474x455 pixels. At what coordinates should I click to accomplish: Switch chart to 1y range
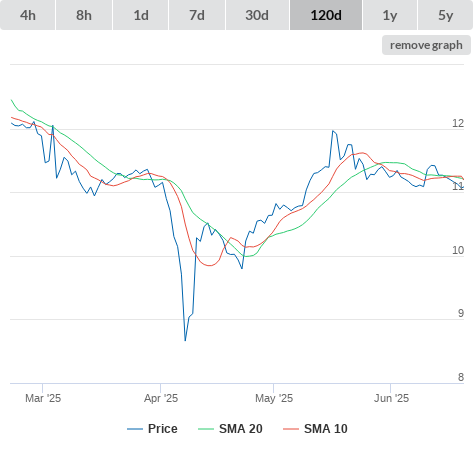(390, 15)
